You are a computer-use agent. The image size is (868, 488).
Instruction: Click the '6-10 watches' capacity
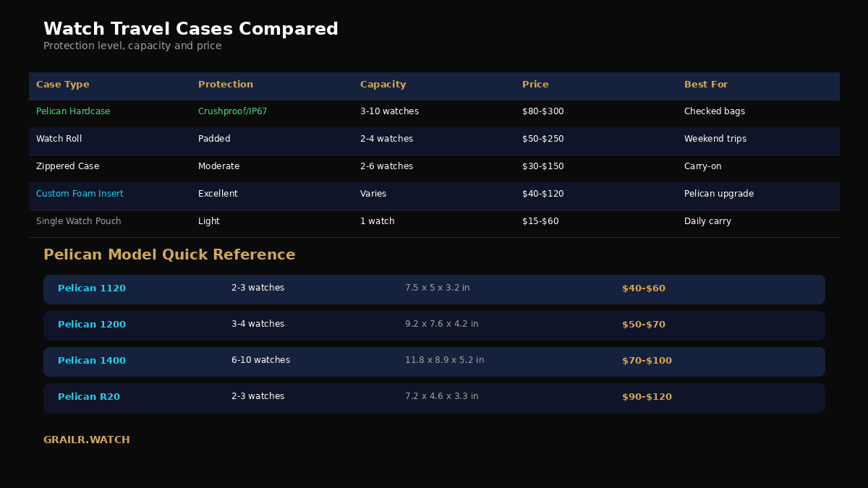[x=261, y=360]
